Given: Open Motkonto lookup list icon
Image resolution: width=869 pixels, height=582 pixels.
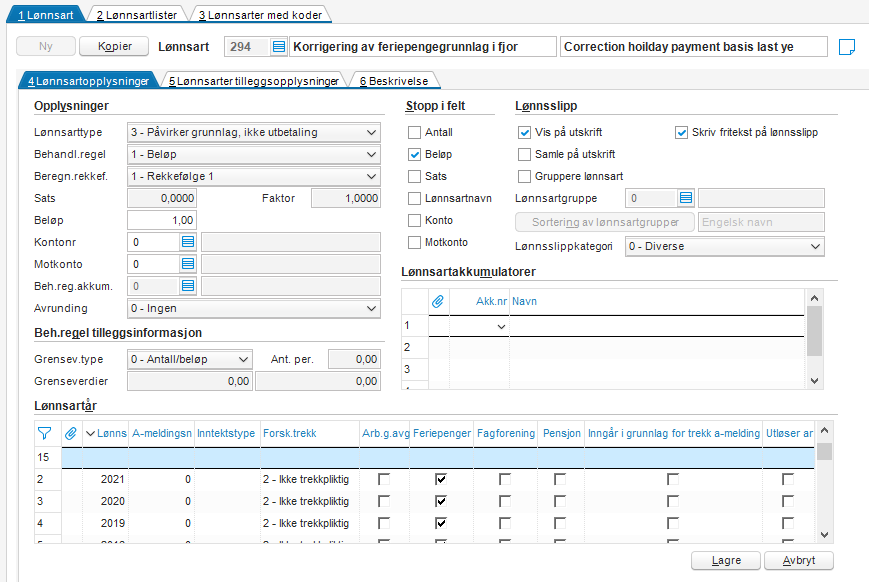Looking at the screenshot, I should (188, 264).
